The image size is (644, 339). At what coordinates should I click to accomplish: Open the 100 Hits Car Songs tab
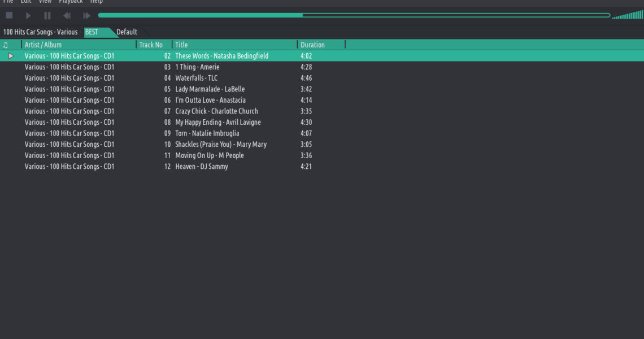tap(40, 32)
